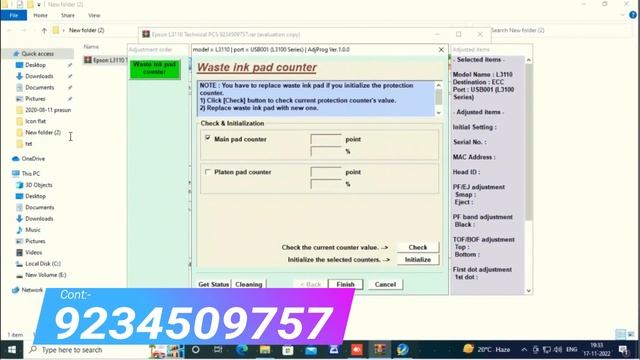Switch to large icons view in Explorer
The width and height of the screenshot is (640, 360).
[631, 335]
